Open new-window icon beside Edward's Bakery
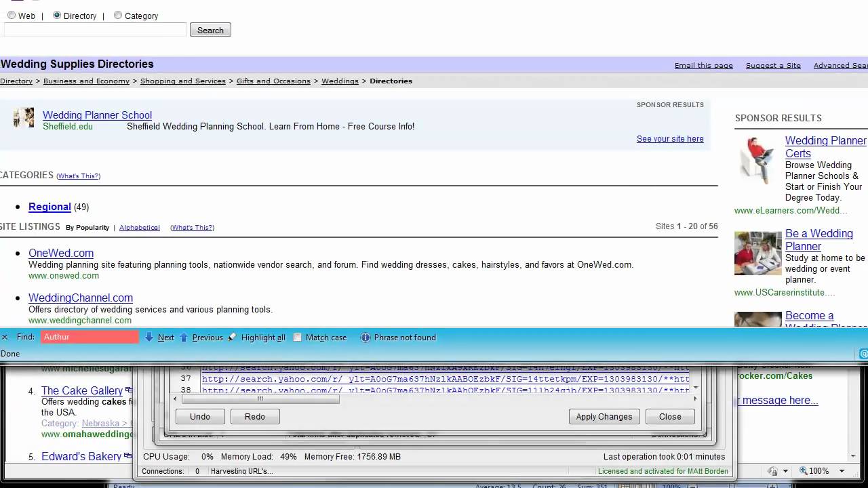868x488 pixels. coord(127,456)
